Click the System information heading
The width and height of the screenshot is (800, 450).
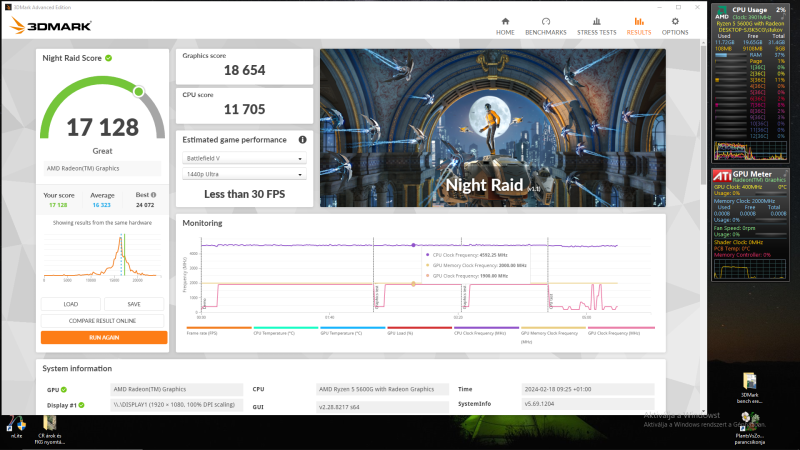pyautogui.click(x=77, y=368)
